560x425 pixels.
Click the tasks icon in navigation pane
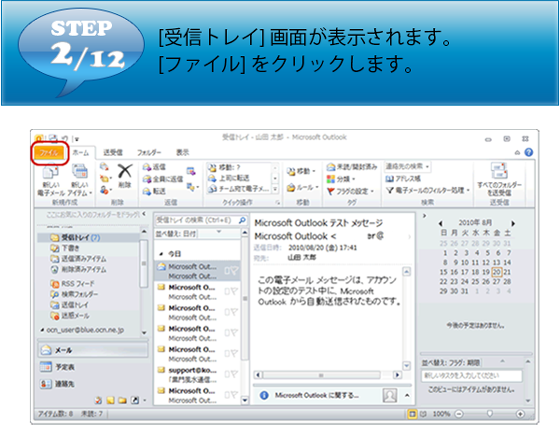(x=99, y=400)
